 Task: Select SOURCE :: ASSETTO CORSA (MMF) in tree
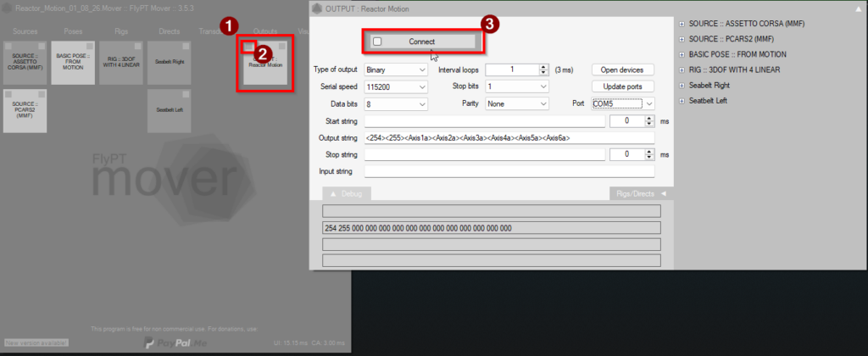point(747,25)
